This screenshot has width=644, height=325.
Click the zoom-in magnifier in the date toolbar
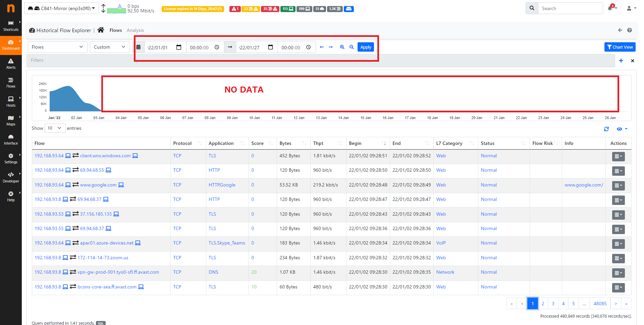(x=342, y=47)
